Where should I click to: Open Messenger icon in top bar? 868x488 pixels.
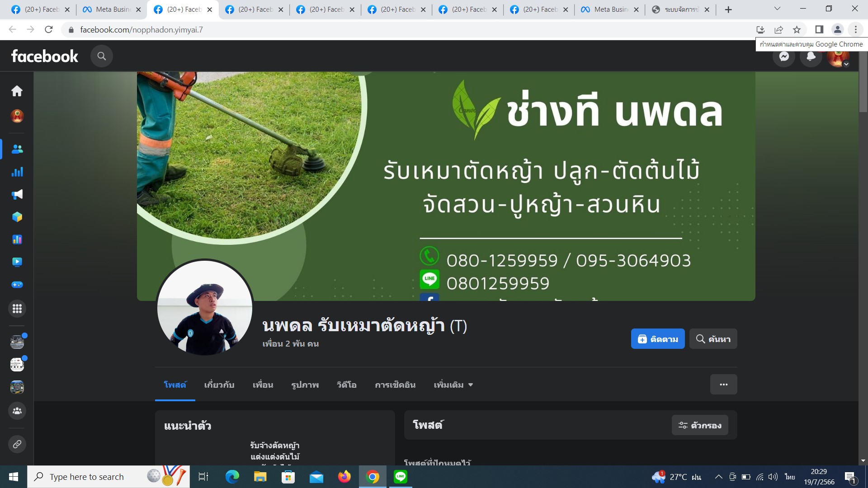coord(784,56)
